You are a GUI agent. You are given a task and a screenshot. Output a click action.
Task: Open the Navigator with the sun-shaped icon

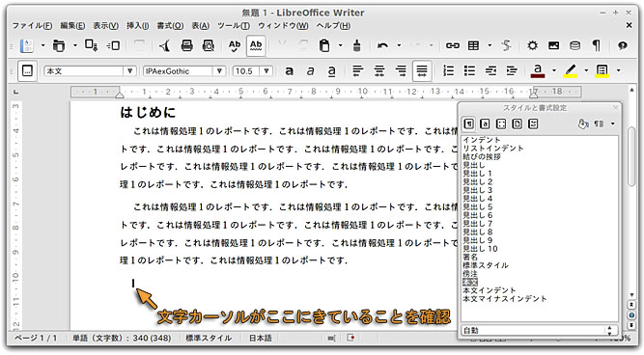tap(532, 45)
